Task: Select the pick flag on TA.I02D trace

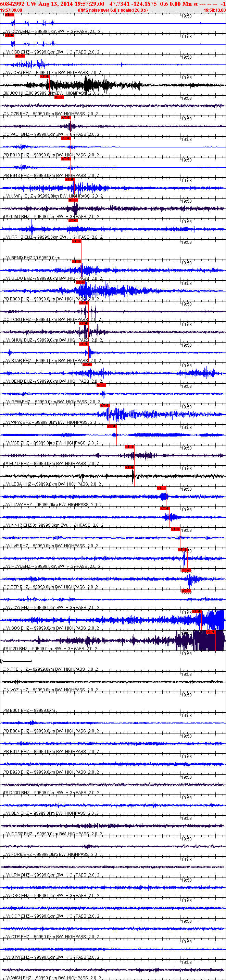Action: click(x=211, y=632)
